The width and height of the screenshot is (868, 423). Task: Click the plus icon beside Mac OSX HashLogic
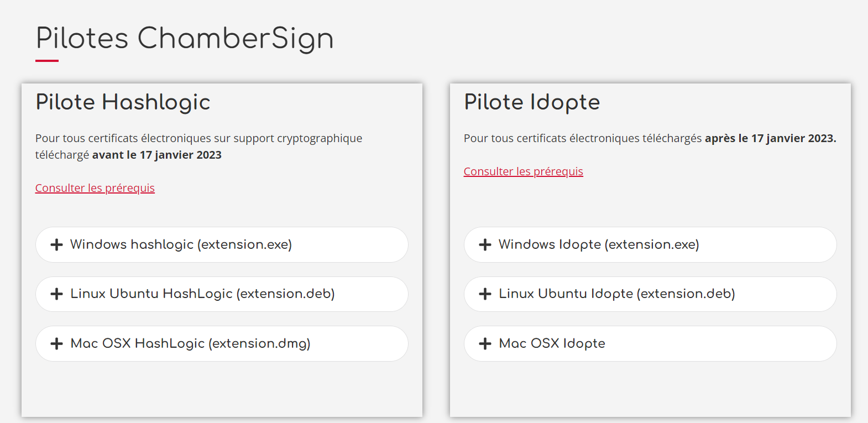pos(56,343)
